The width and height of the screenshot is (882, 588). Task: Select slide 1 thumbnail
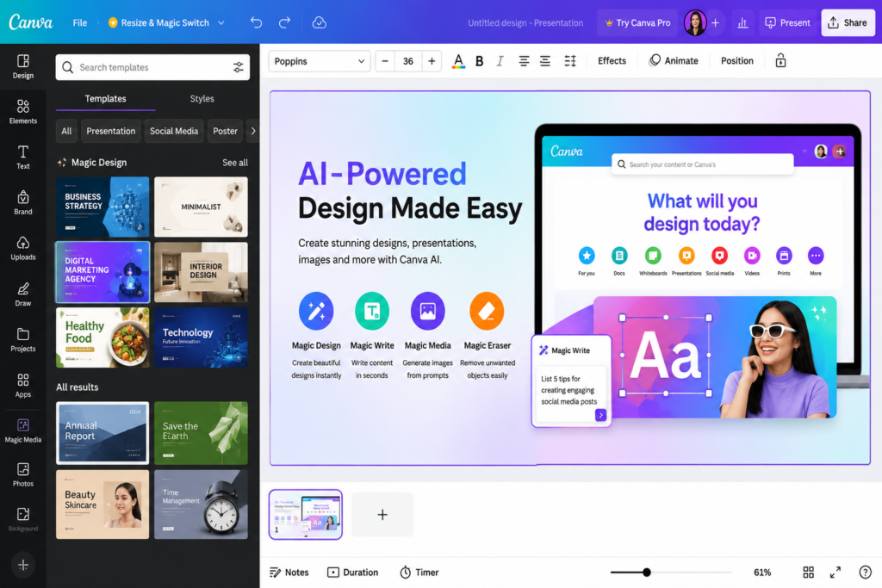point(306,514)
